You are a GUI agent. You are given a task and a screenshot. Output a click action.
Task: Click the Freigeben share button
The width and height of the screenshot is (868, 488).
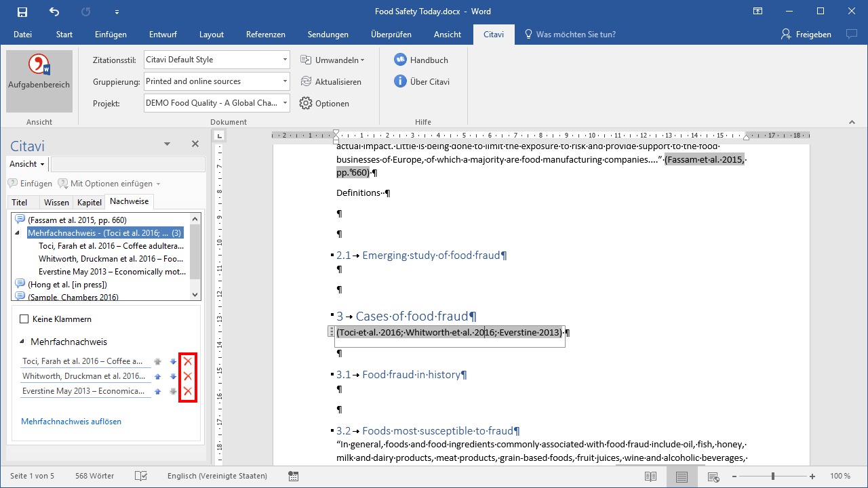[806, 35]
